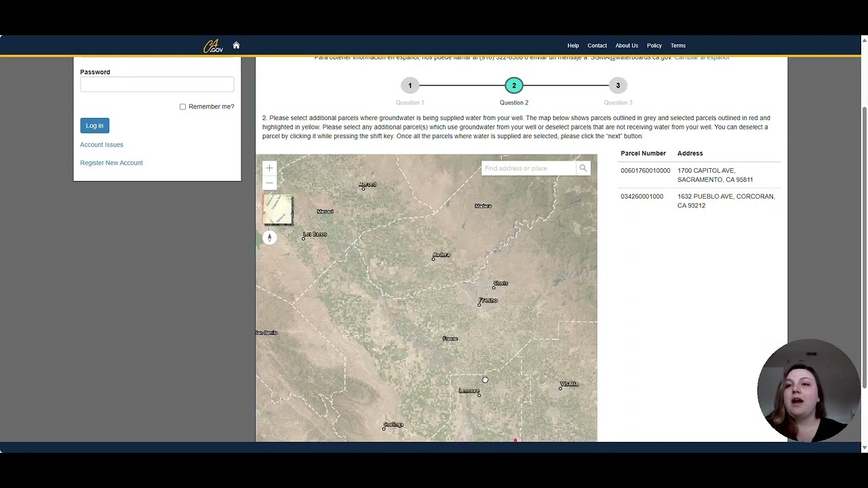Click the Lemoore label on map
The height and width of the screenshot is (488, 868).
click(x=469, y=390)
